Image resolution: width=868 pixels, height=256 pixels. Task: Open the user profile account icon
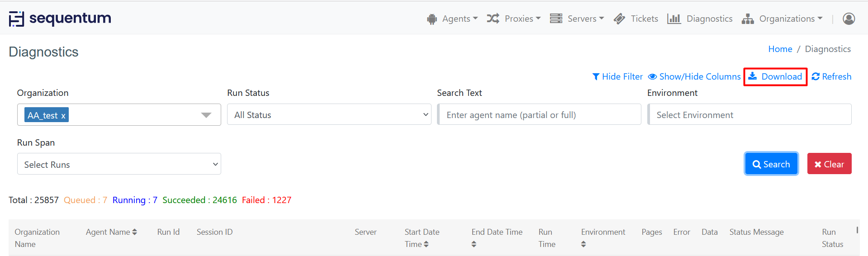point(849,19)
